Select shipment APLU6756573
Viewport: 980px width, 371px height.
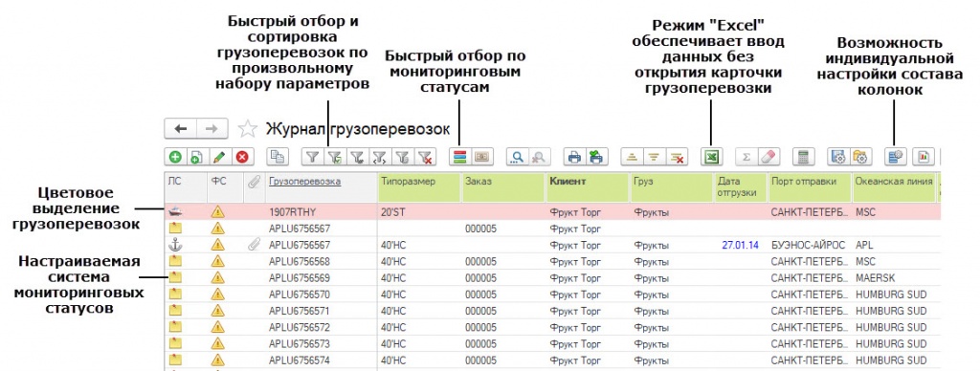[300, 343]
